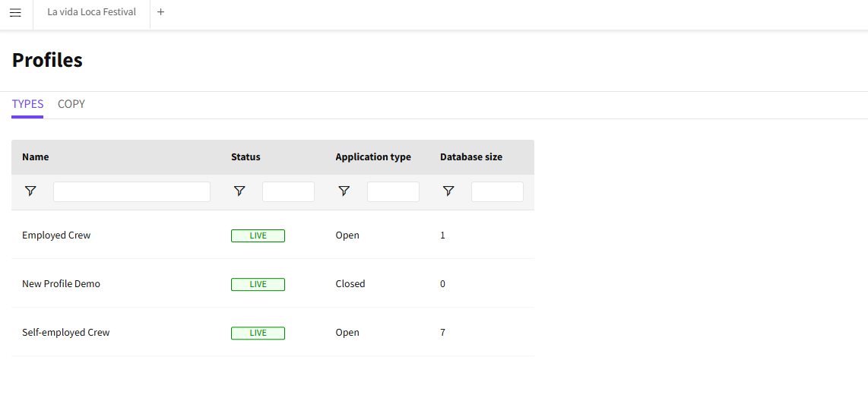Focus the Database size filter input
Screen dimensions: 868x417
coord(497,192)
